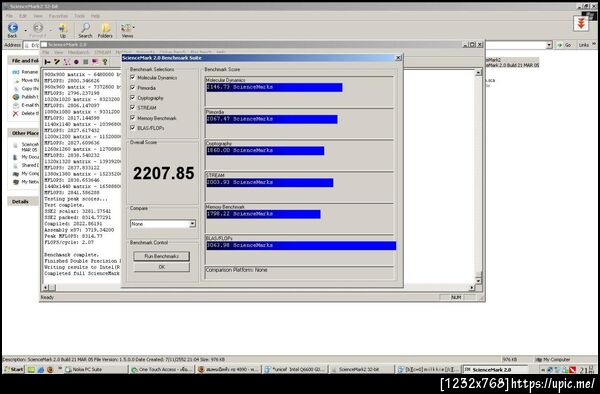Image resolution: width=600 pixels, height=394 pixels.
Task: Click the log window scroll-up arrow
Action: [x=478, y=72]
